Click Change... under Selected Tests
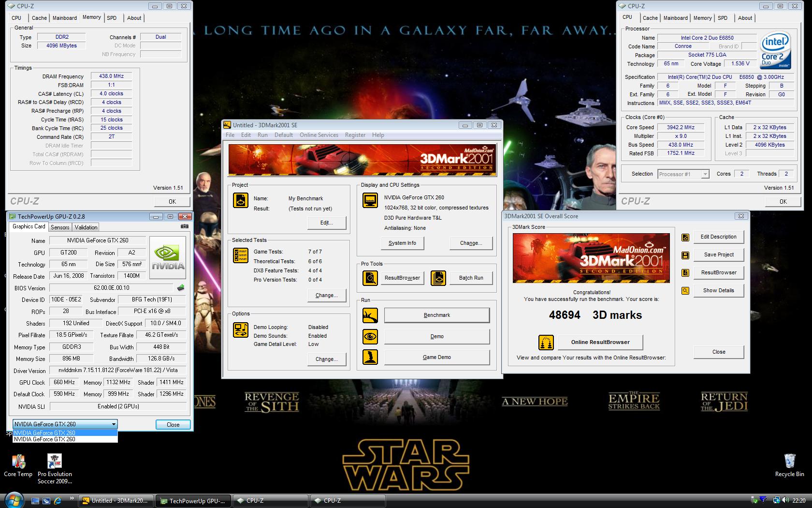Image resolution: width=812 pixels, height=508 pixels. coord(326,295)
